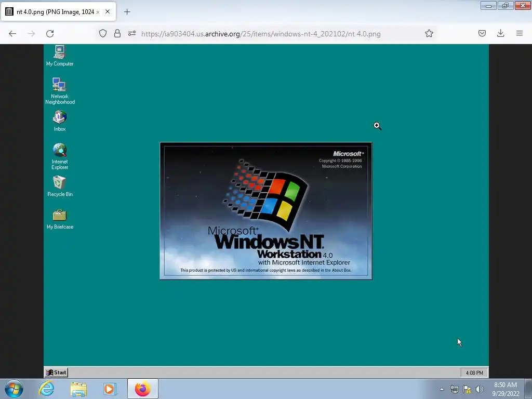Click the "Microsoft Corporation" text on the splash screen
Viewport: 532px width, 399px height.
click(x=342, y=166)
